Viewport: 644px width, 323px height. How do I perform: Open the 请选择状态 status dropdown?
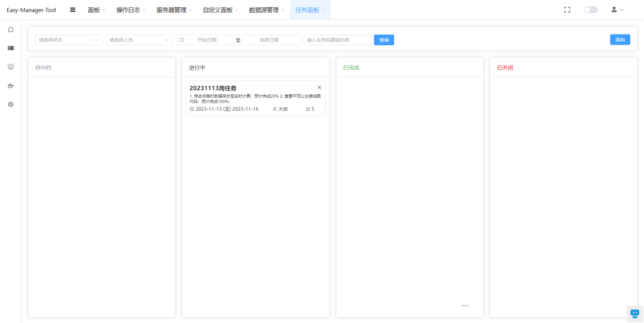point(69,40)
